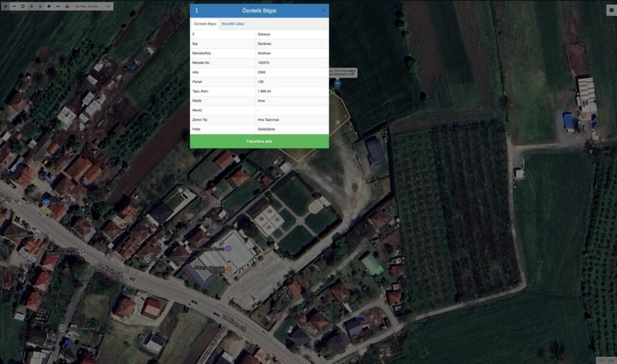Open the three-dot menu in Öznitelik Bilgisi header
This screenshot has width=617, height=364.
[x=197, y=11]
